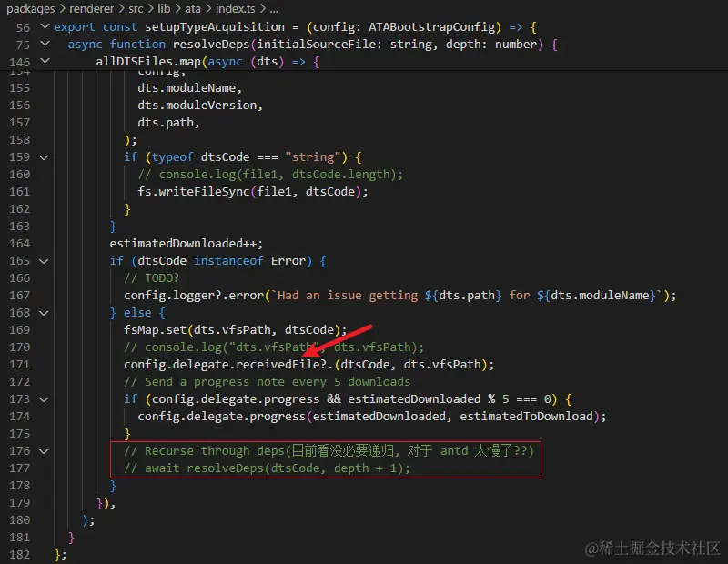Click 'estimatedDownloaded % 5 === 0' condition
The width and height of the screenshot is (728, 564).
click(449, 398)
